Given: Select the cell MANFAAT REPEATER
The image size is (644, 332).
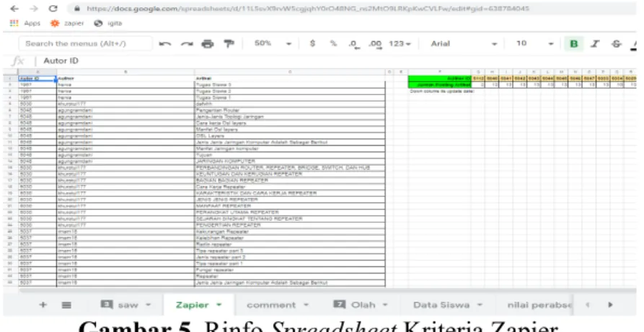Looking at the screenshot, I should coord(290,206).
